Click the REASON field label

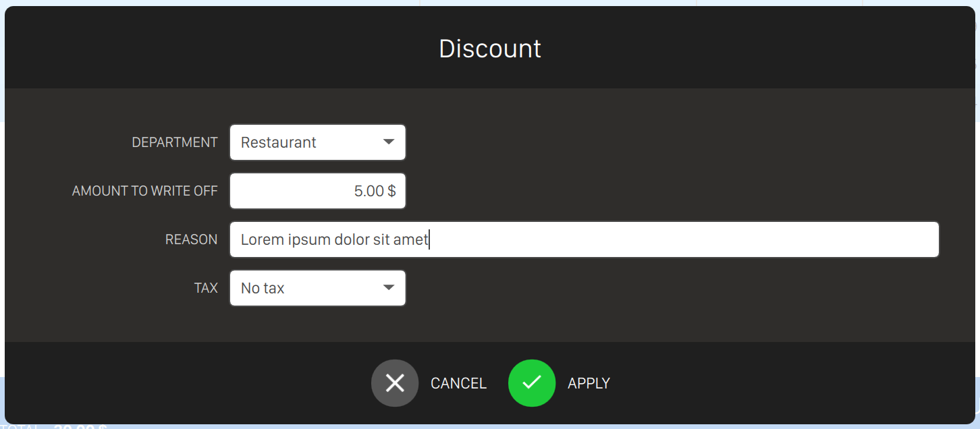[x=191, y=239]
